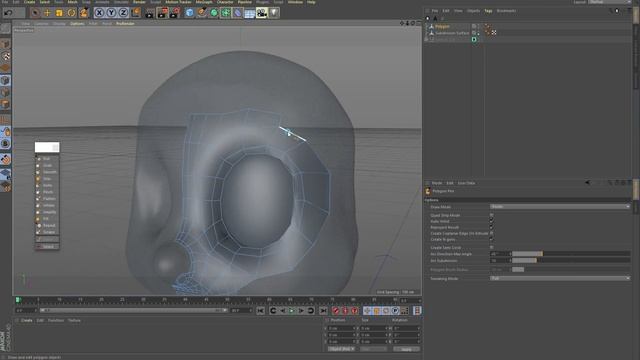Select the Move tool
This screenshot has width=640, height=360.
coord(47,13)
